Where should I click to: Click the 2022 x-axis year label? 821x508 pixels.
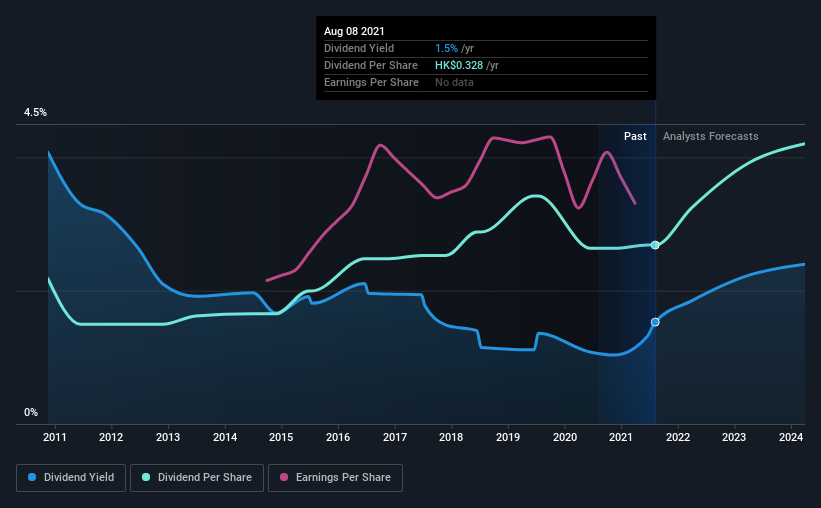(x=678, y=437)
